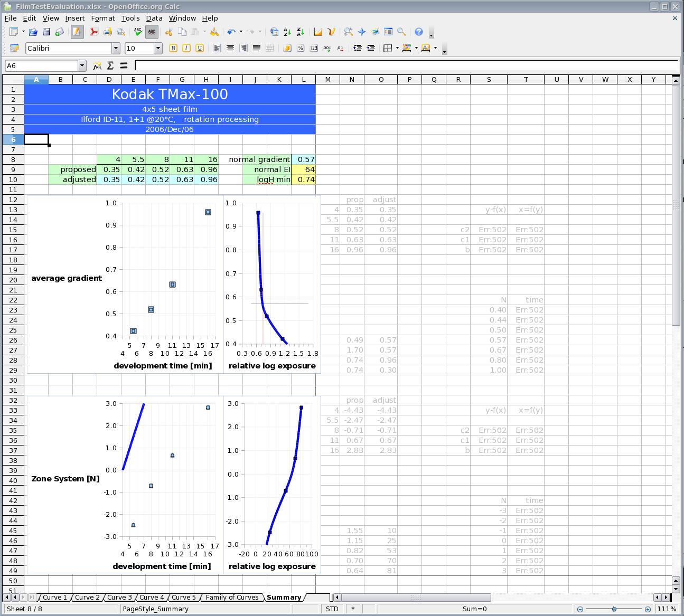Sort descending
Screen dimensions: 684x616
coord(301,32)
